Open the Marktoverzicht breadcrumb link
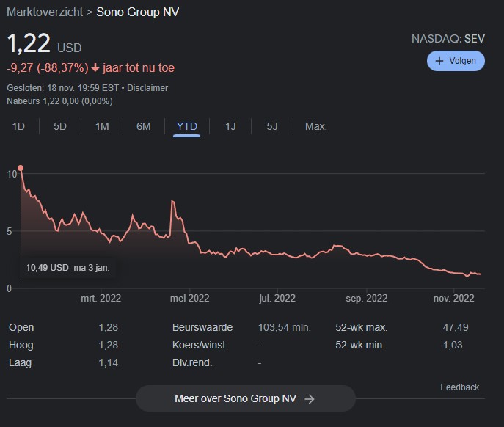The height and width of the screenshot is (427, 504). coord(45,12)
